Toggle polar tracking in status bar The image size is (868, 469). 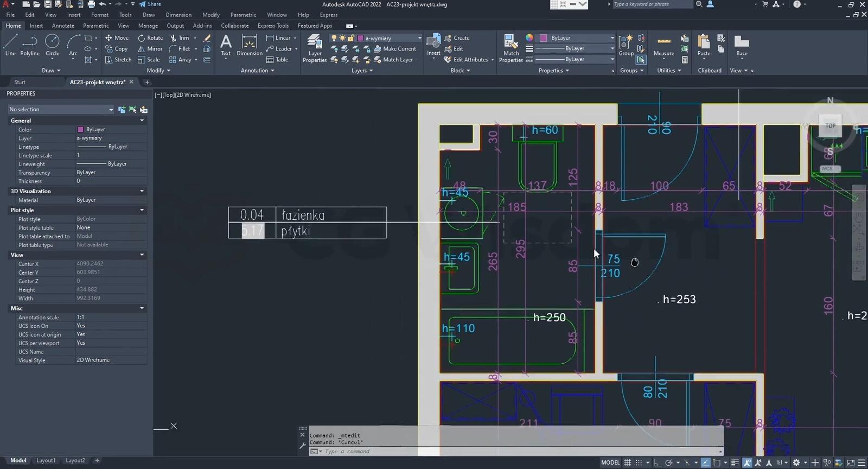[x=669, y=462]
